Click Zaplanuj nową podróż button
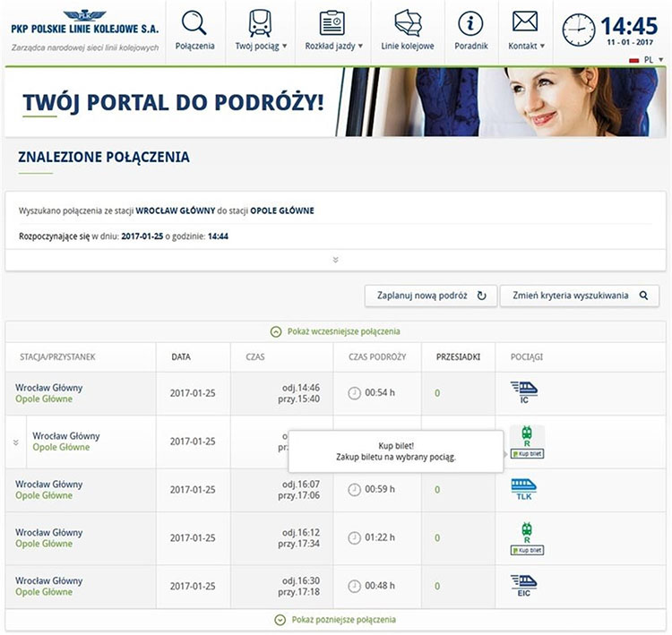The image size is (672, 635). [x=431, y=296]
